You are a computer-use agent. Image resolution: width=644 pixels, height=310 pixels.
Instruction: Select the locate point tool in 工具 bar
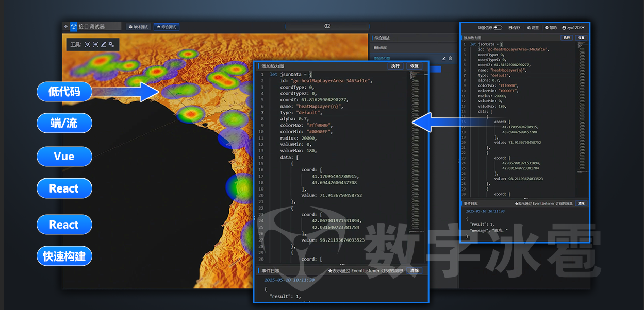[88, 45]
